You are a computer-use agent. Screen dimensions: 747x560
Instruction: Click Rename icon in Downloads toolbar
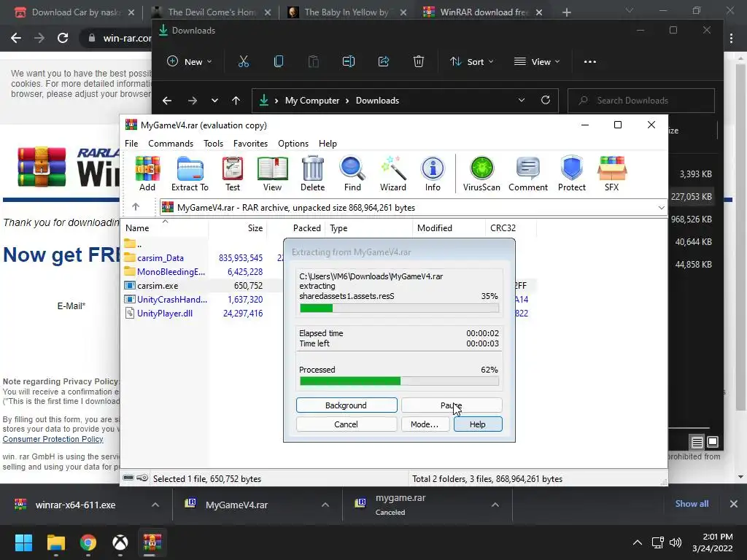[x=349, y=61]
